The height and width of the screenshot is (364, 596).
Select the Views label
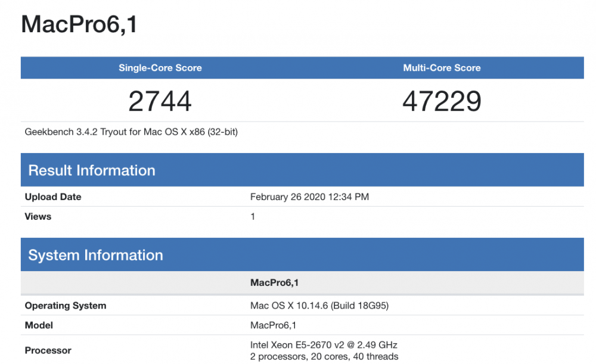coord(38,217)
